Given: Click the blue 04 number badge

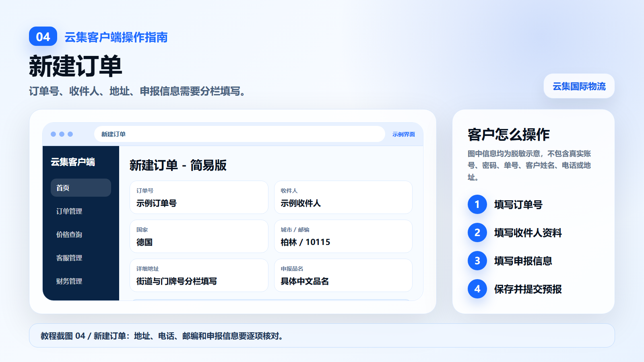Looking at the screenshot, I should [43, 37].
